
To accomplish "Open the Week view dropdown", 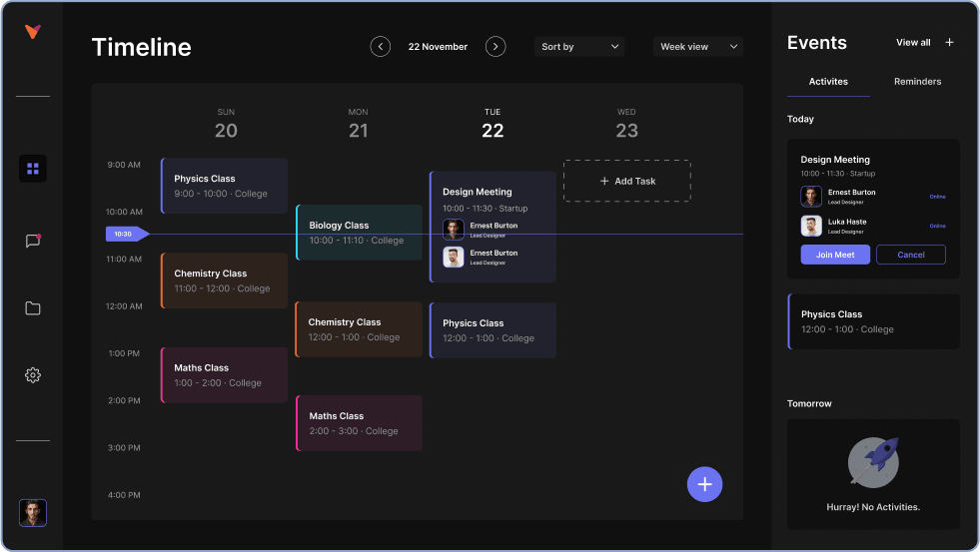I will point(698,47).
